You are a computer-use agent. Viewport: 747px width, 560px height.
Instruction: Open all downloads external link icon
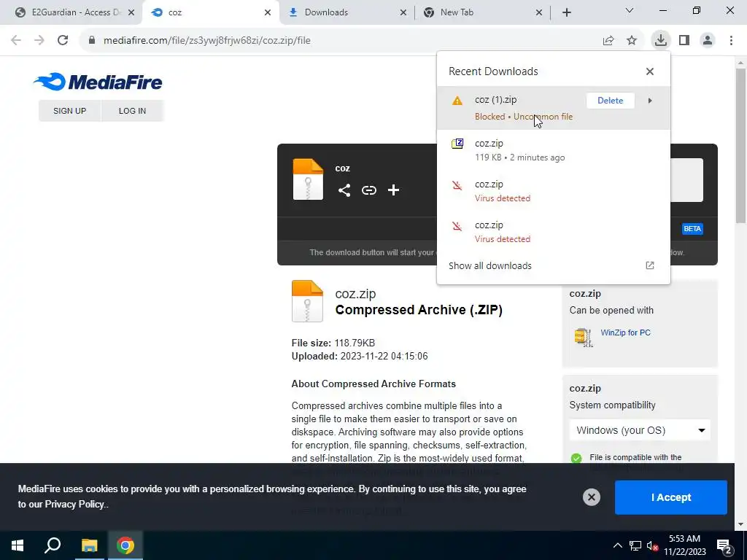pos(650,265)
